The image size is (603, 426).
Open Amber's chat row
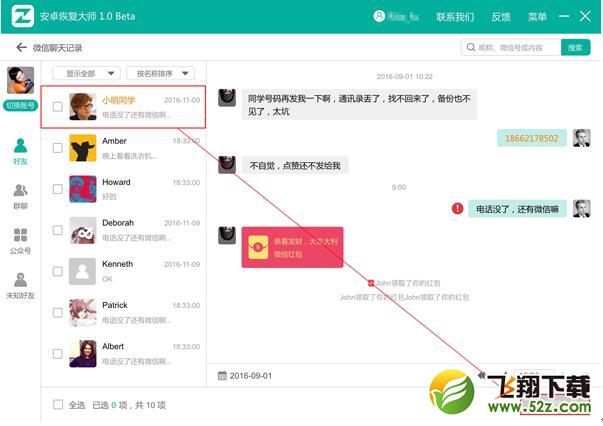[123, 148]
